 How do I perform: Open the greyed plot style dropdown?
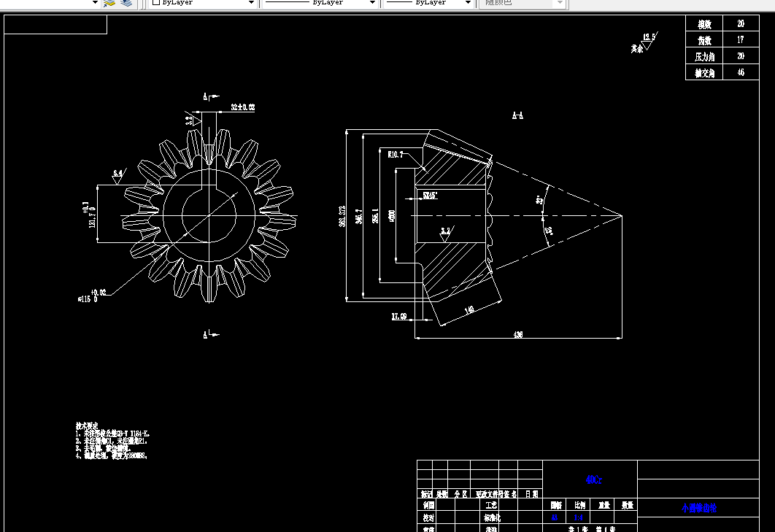coord(560,2)
